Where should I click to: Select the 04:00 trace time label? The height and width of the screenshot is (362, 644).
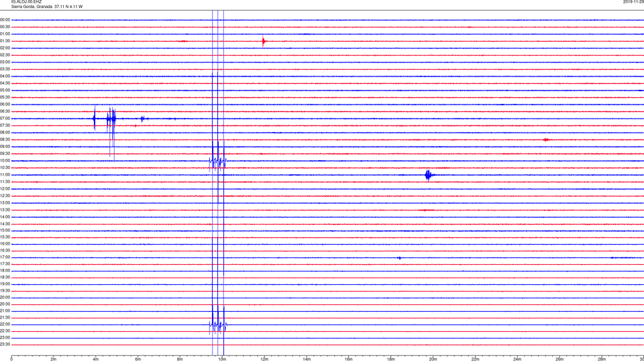tap(5, 76)
